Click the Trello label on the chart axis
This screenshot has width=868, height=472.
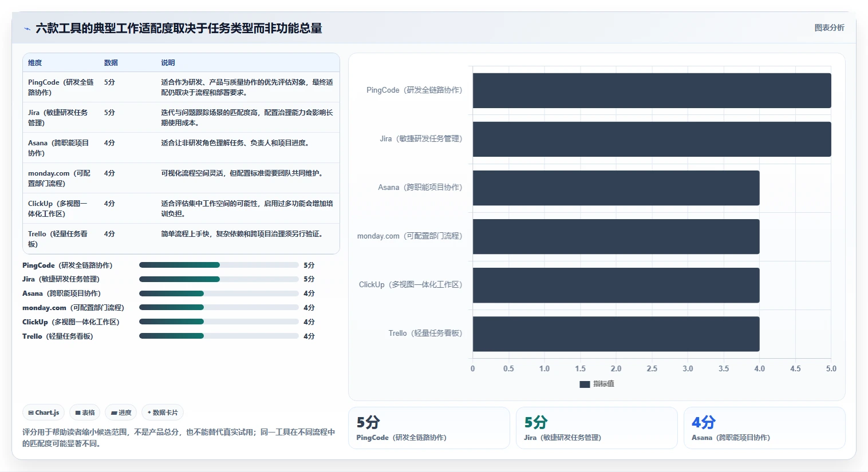425,334
